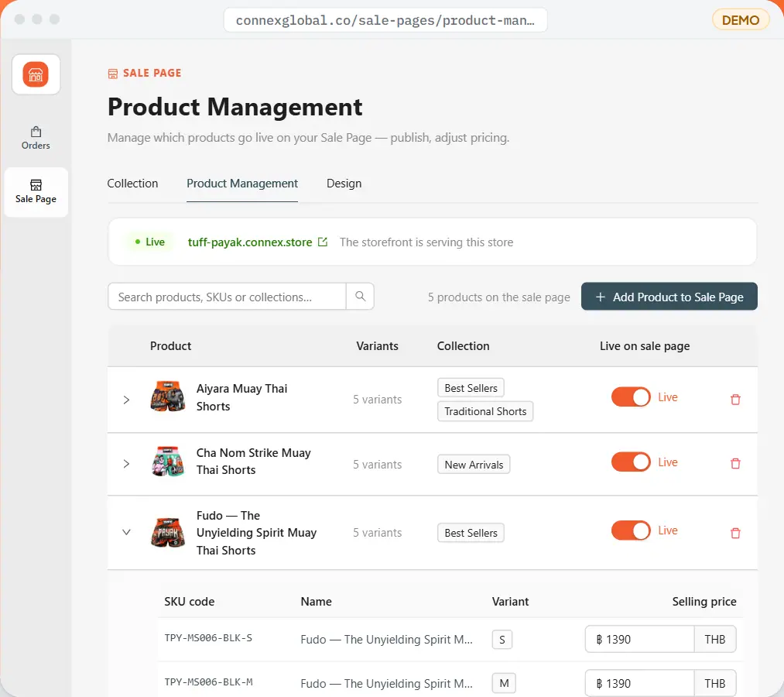Image resolution: width=784 pixels, height=697 pixels.
Task: Click the selling price field for TPY-MS006-BLK-M
Action: [x=639, y=683]
